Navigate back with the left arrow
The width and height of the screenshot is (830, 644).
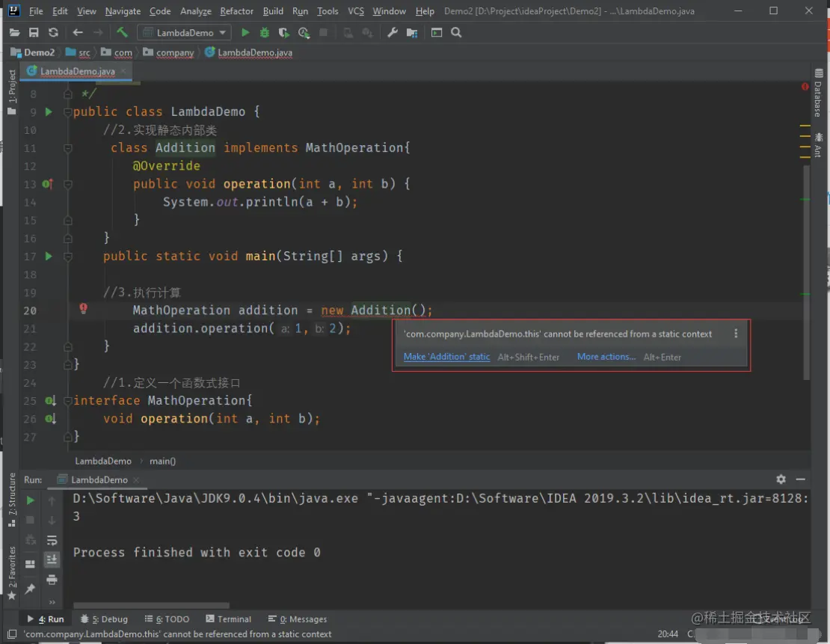(78, 33)
